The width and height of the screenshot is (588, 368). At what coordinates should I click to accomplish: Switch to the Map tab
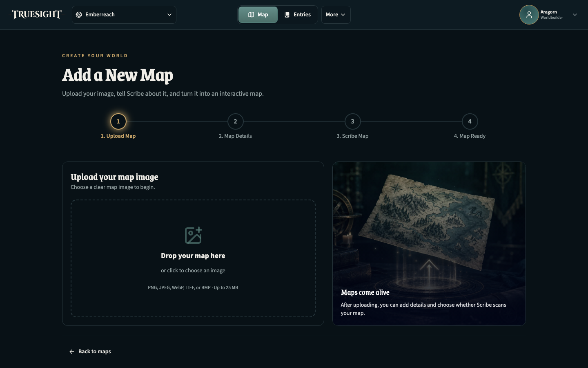[258, 15]
